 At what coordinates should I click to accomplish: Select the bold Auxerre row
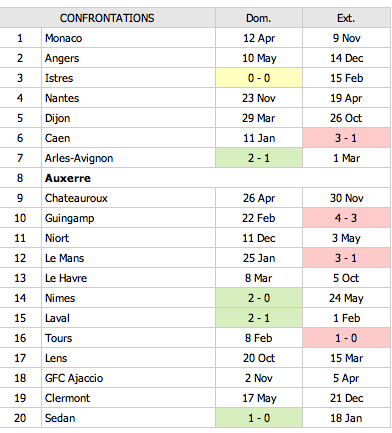(195, 178)
